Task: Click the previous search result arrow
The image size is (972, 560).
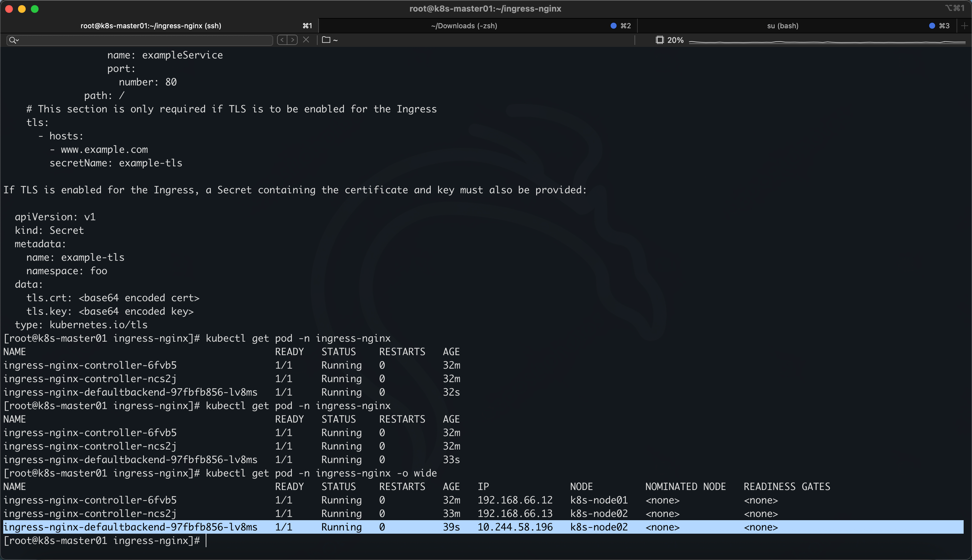Action: pyautogui.click(x=283, y=40)
